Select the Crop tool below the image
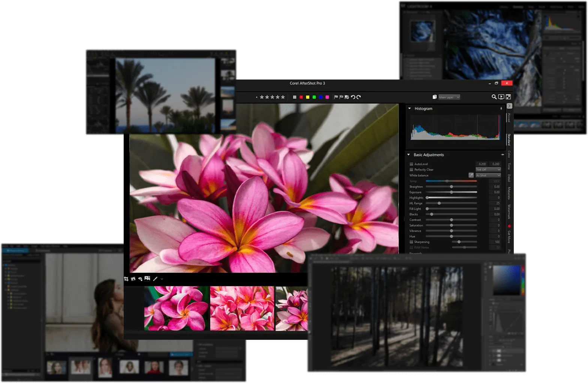Viewport: 588px width, 383px height. coord(126,279)
